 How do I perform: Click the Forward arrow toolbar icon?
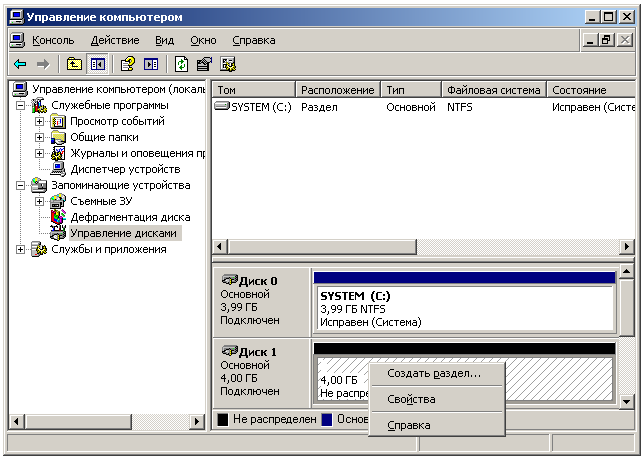coord(43,64)
